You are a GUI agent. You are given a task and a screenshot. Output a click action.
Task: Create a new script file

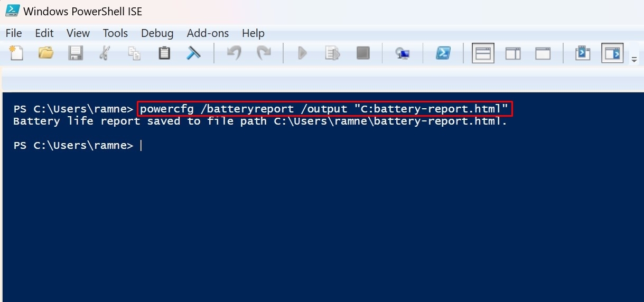tap(16, 53)
